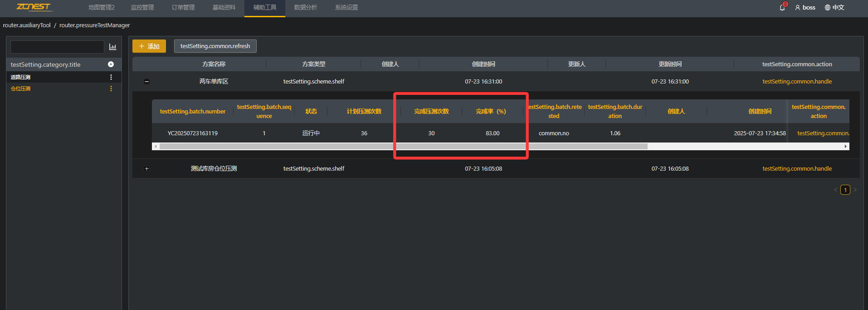Click testSetting.category.title heading
This screenshot has width=868, height=310.
45,64
